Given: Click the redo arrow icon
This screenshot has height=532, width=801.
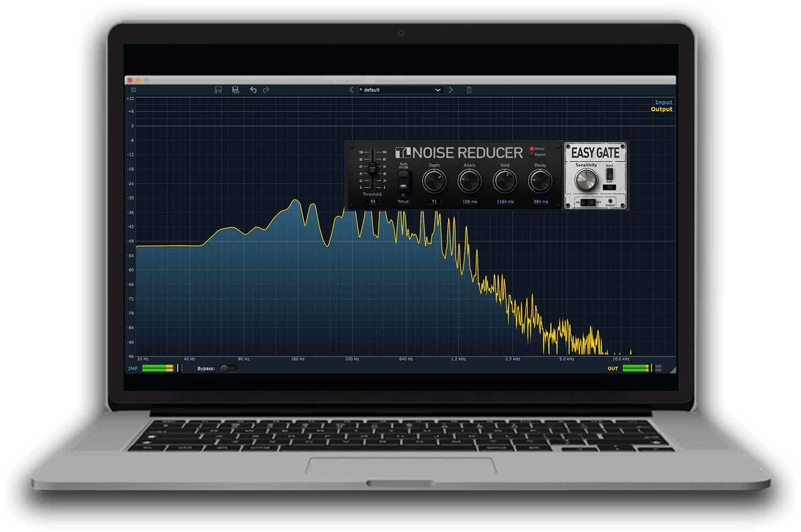Looking at the screenshot, I should pos(266,90).
